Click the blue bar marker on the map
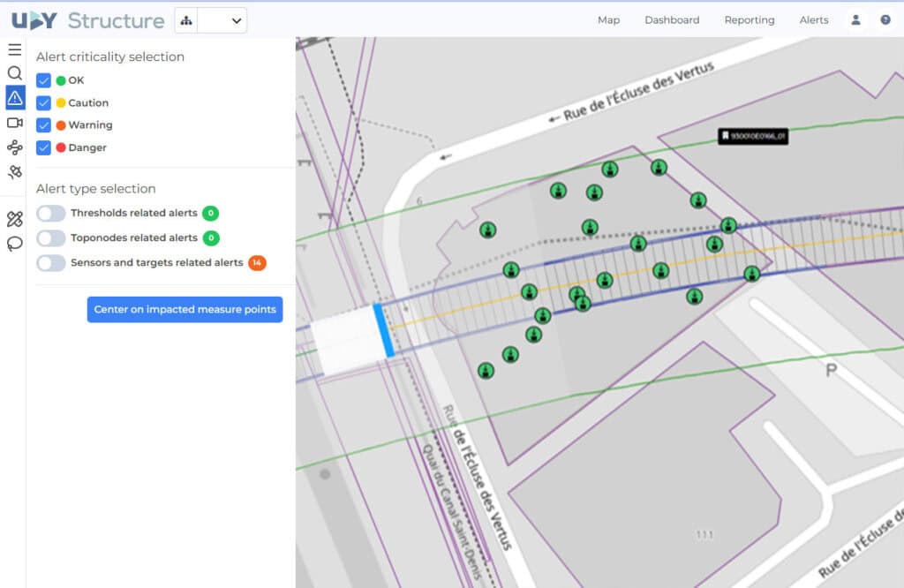Screen dimensions: 904x588 383,330
